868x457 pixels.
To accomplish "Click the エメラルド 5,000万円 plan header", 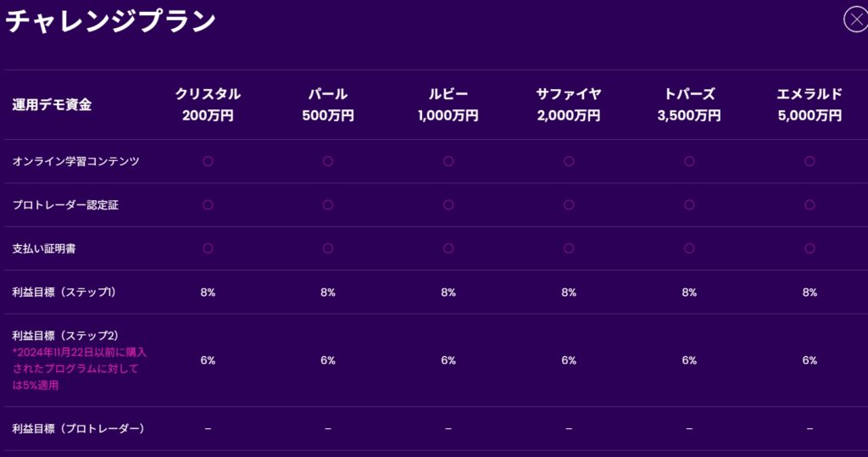I will pyautogui.click(x=810, y=104).
